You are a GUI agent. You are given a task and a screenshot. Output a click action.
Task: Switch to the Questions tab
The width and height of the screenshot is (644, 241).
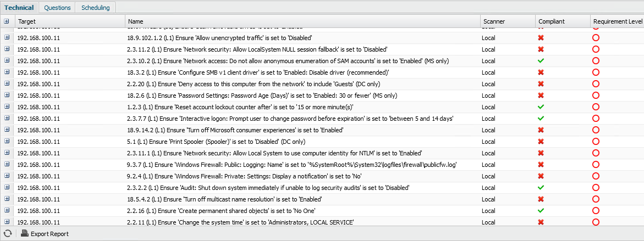(57, 8)
